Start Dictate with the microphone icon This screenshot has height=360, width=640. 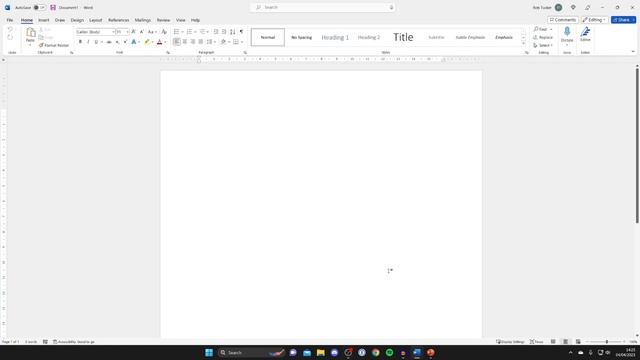coord(567,32)
